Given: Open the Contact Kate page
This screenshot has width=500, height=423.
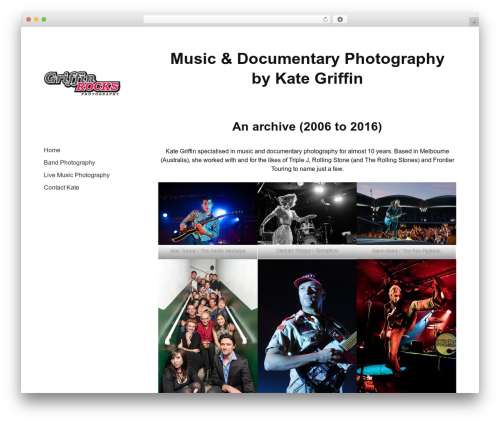Looking at the screenshot, I should pos(61,187).
